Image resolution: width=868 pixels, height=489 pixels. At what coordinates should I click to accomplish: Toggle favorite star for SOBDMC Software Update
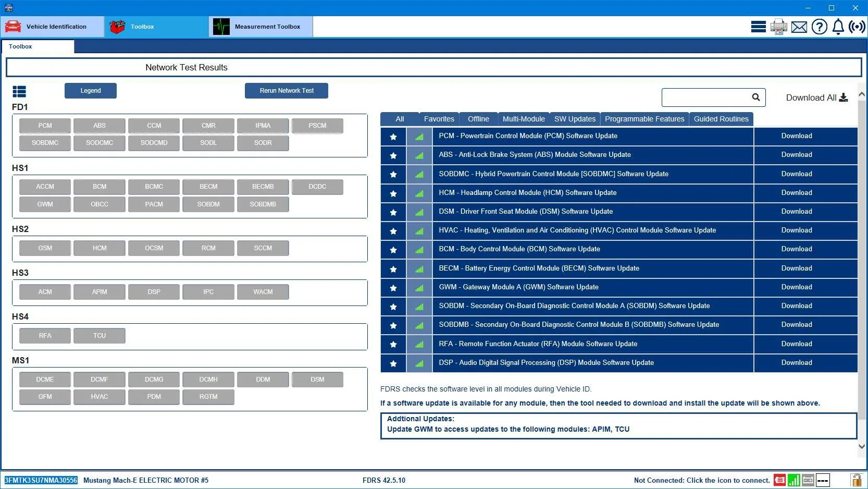click(393, 175)
